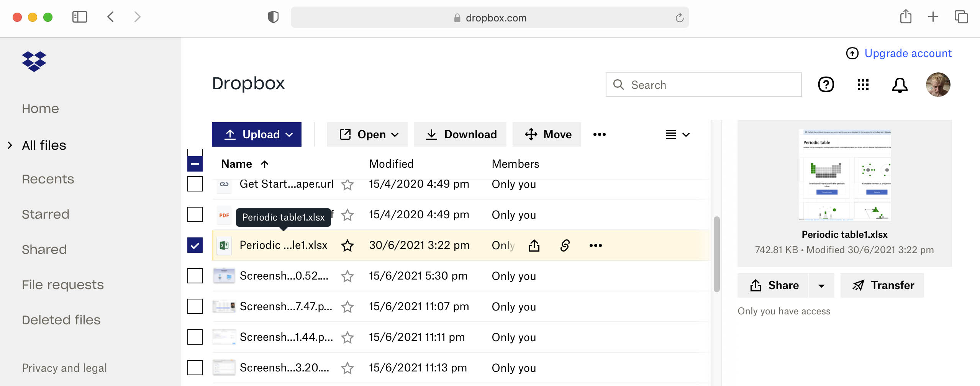
Task: Click the Share button in details panel
Action: 773,285
